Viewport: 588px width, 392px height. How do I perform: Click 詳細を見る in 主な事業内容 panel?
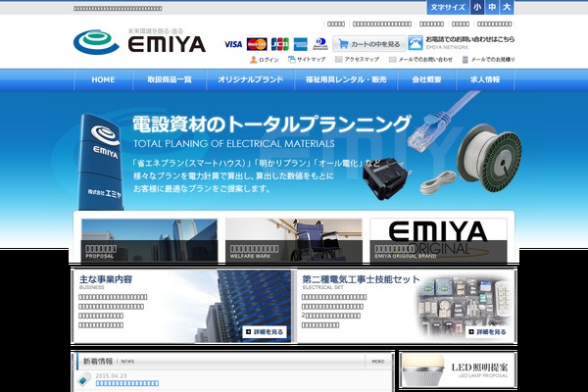(265, 332)
